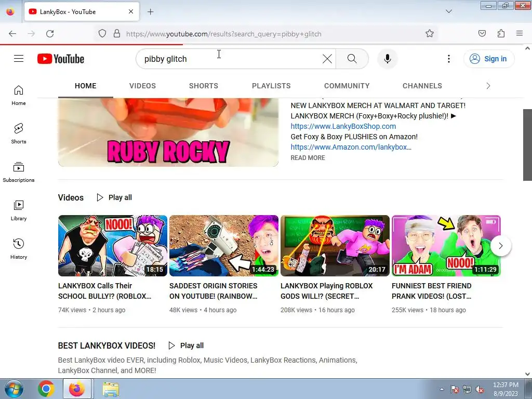Clear the search box with the X
This screenshot has width=532, height=399.
(327, 59)
